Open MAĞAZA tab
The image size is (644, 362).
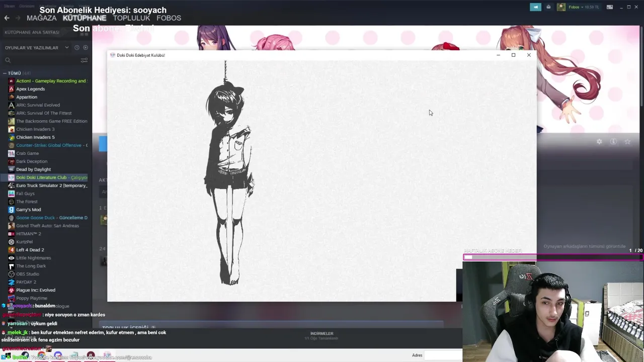tap(41, 18)
